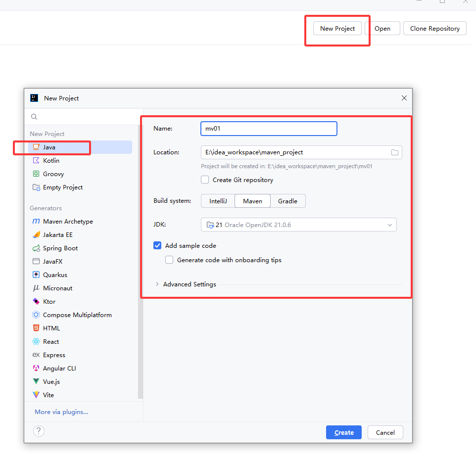Open the JDK dropdown list
Screen dimensions: 476x462
[299, 225]
